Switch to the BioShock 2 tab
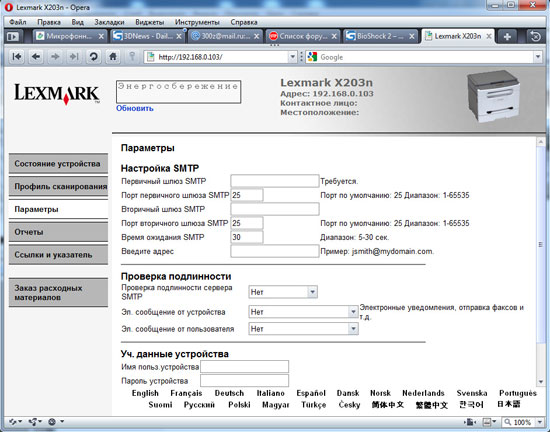The height and width of the screenshot is (432, 550). [x=380, y=36]
